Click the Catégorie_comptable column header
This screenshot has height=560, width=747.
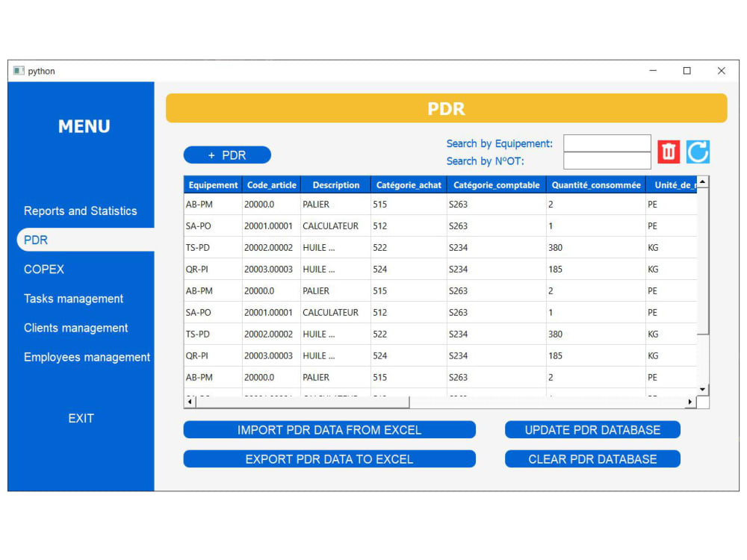[x=497, y=184]
